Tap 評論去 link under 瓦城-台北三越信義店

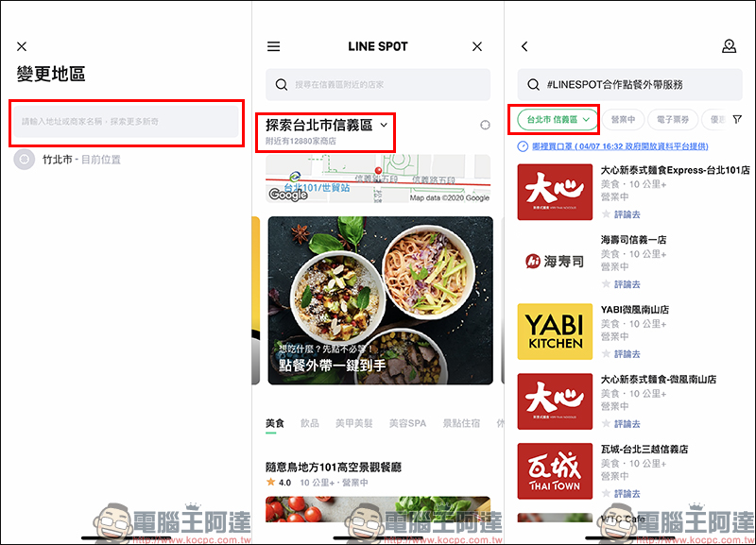[x=627, y=494]
